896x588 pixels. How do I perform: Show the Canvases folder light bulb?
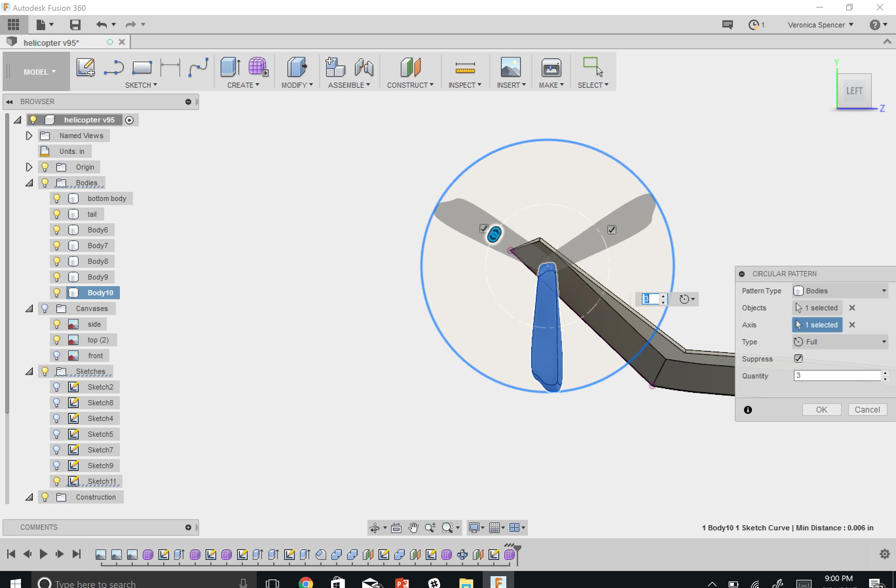[45, 308]
